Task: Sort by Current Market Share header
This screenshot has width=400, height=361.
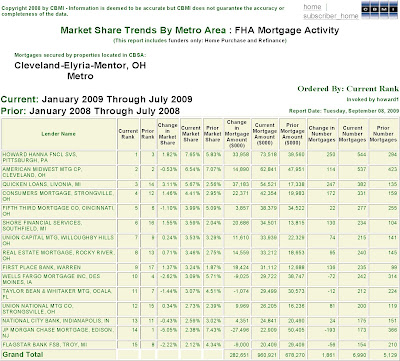Action: point(191,134)
